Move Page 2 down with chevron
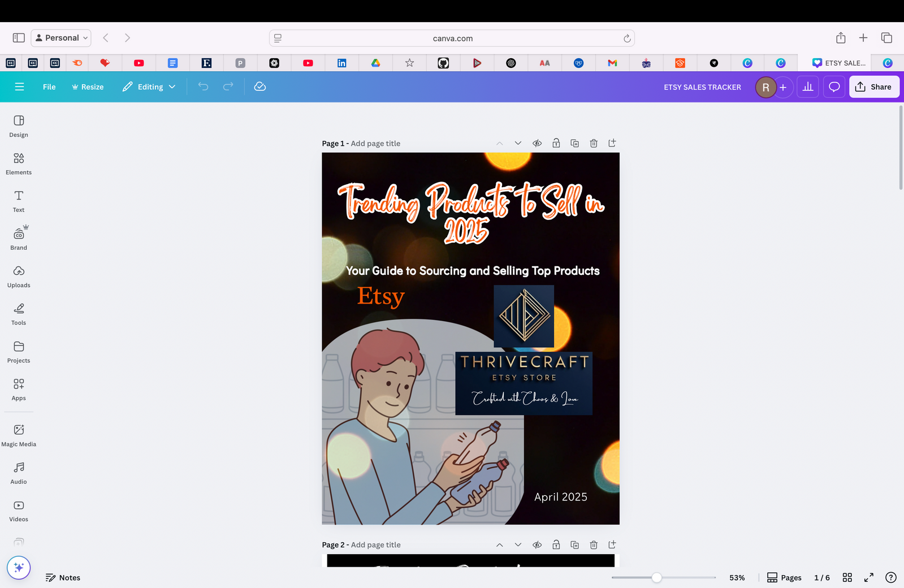Viewport: 904px width, 588px height. (x=518, y=545)
